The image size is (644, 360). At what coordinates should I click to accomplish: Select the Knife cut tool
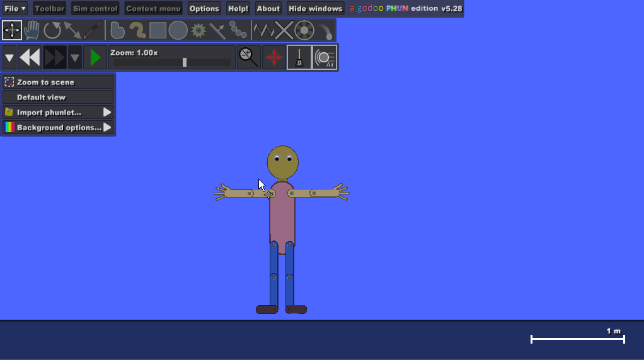pos(93,30)
